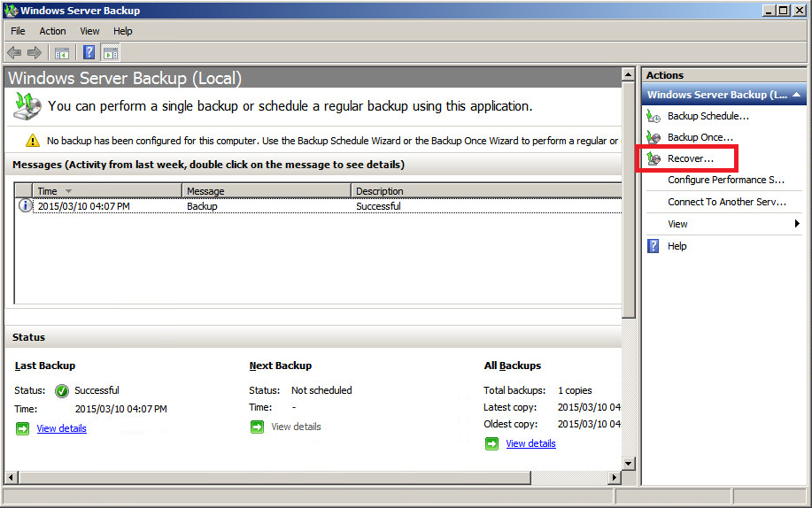The height and width of the screenshot is (508, 812).
Task: Click the horizontal scrollbar right arrow
Action: click(615, 477)
